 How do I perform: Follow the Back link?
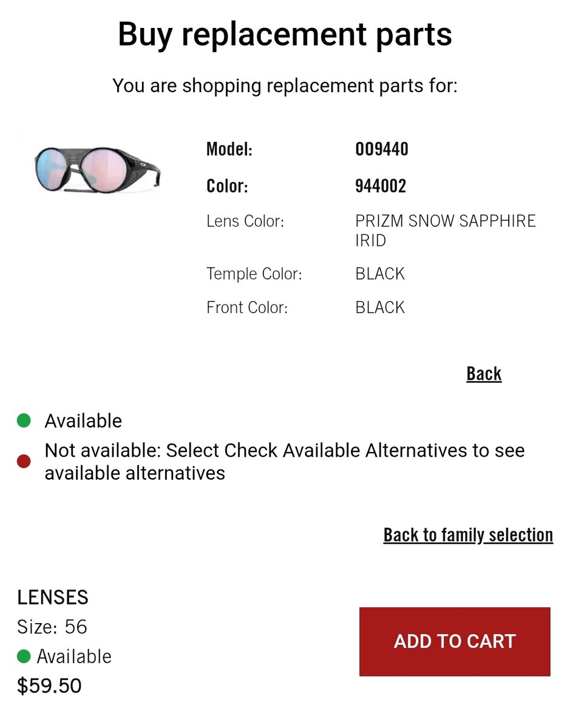pos(484,374)
